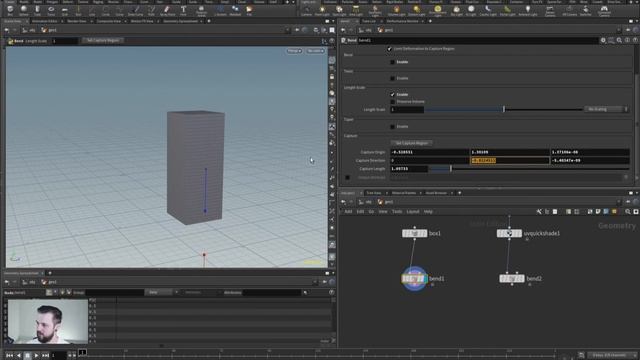The height and width of the screenshot is (360, 640).
Task: Open the parameter pane search icon
Action: (x=619, y=40)
